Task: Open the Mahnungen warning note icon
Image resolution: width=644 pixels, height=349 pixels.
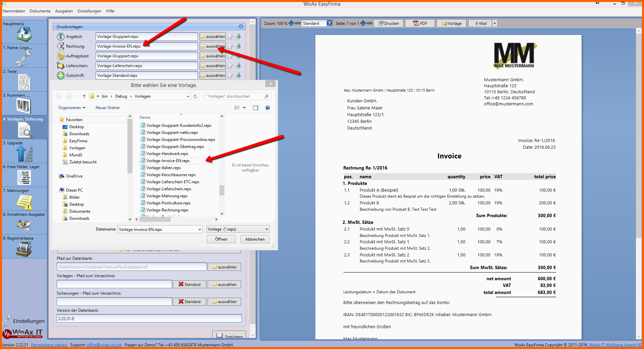Action: 24,202
